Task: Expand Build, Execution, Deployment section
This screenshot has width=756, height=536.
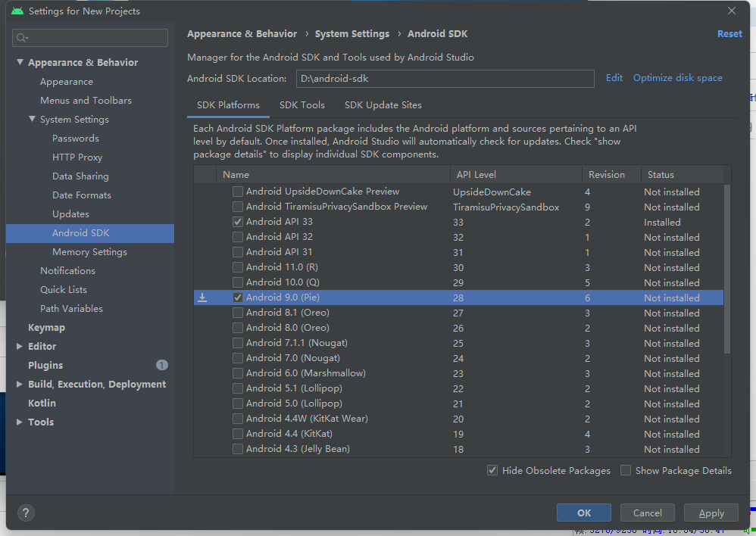Action: [20, 384]
